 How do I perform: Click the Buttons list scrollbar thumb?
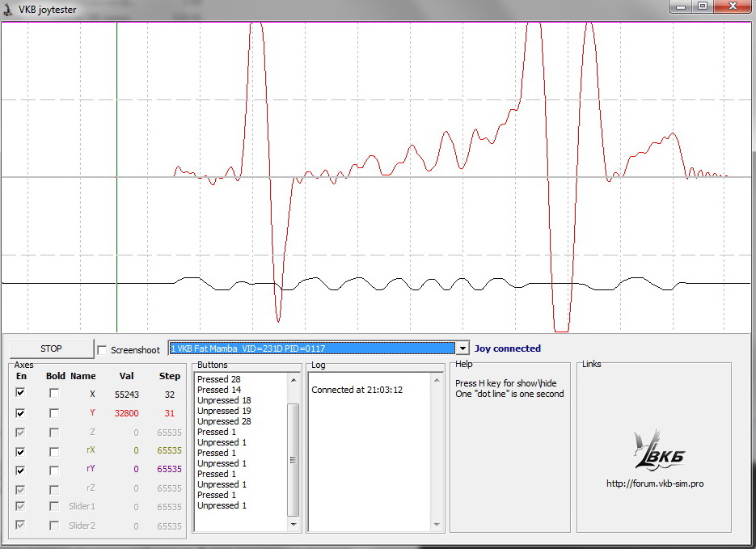click(293, 460)
